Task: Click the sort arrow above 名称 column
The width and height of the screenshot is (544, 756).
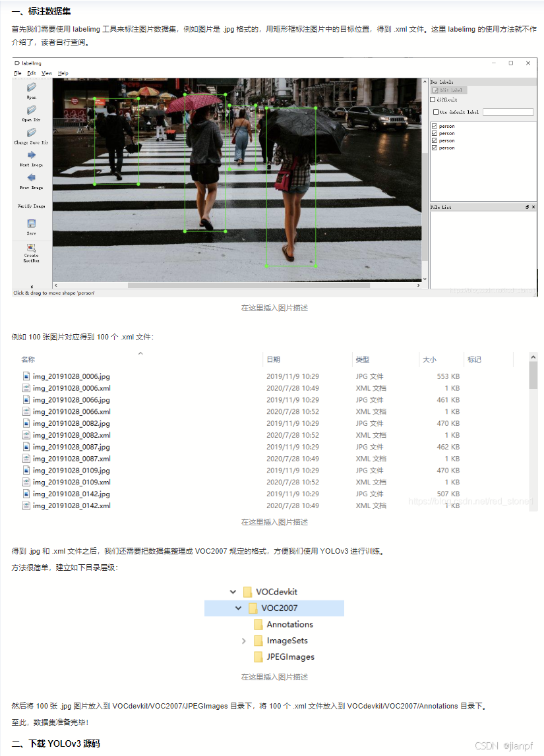Action: (140, 353)
